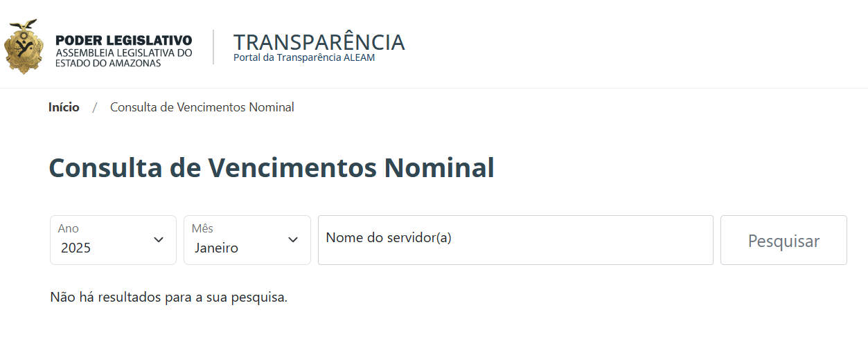Click the Assembleia Legislativa do Estado do Amazonas text

click(123, 58)
